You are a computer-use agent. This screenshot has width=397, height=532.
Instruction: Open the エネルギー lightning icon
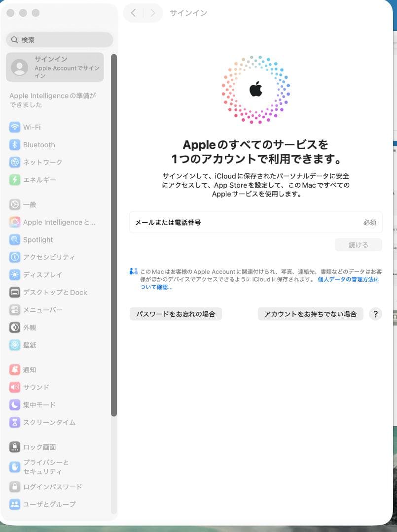pos(15,180)
